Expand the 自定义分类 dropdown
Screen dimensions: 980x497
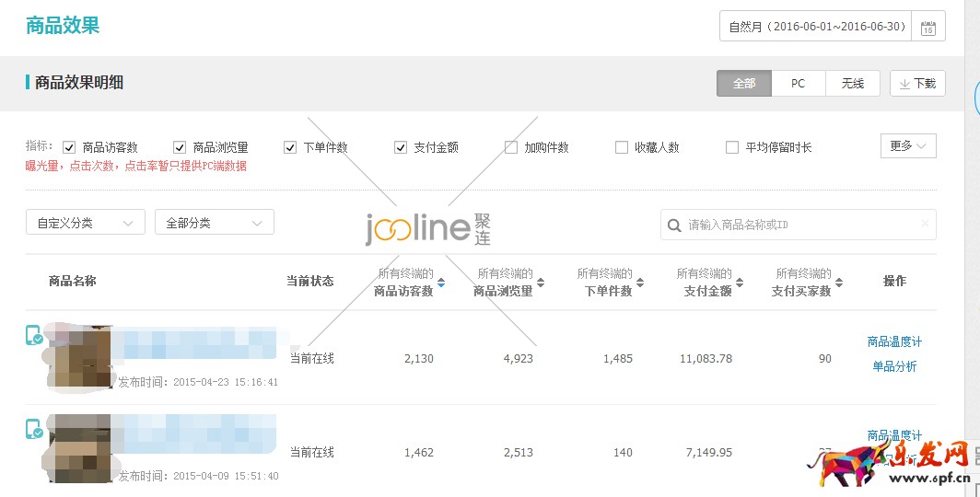[x=86, y=223]
